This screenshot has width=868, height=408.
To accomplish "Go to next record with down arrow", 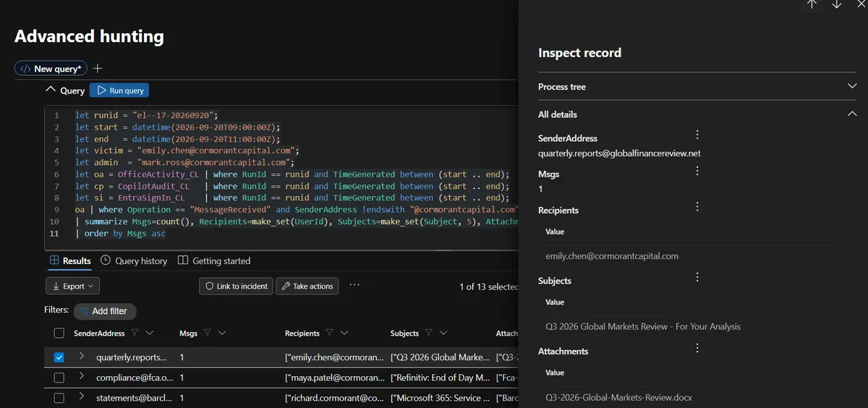I will point(837,4).
